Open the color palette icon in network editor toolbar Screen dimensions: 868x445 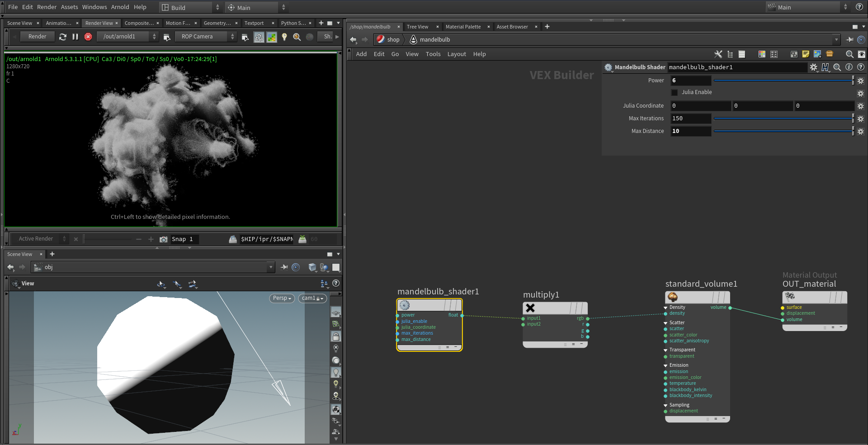point(762,54)
